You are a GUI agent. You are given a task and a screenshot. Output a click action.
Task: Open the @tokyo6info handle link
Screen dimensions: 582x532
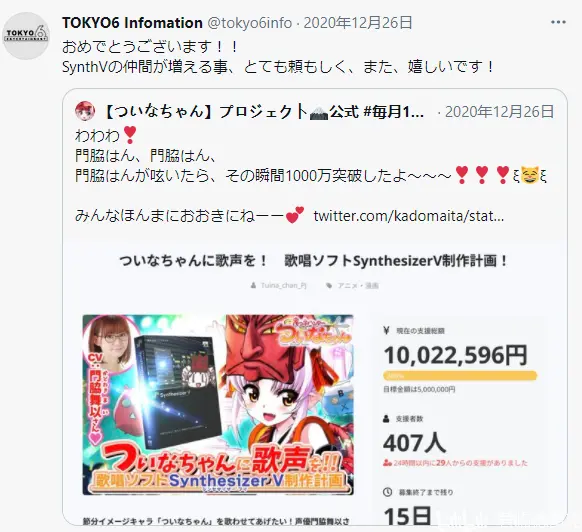pos(249,23)
